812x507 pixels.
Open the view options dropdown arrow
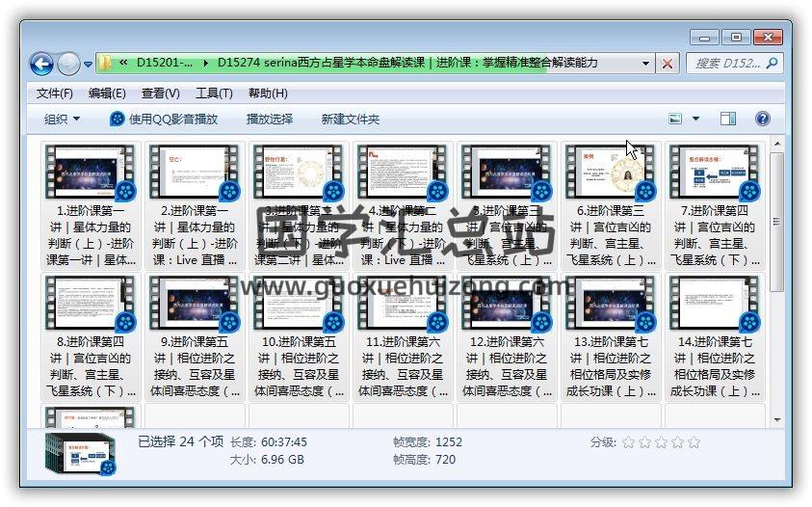click(696, 120)
